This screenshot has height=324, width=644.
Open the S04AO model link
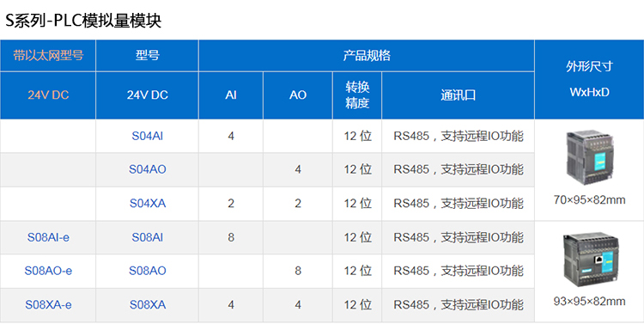pyautogui.click(x=147, y=169)
